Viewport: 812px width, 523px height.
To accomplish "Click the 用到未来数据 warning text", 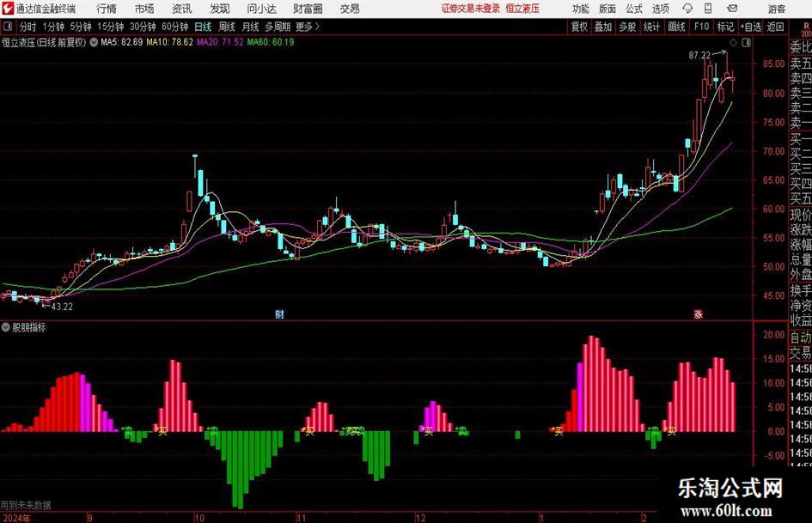I will [x=26, y=505].
